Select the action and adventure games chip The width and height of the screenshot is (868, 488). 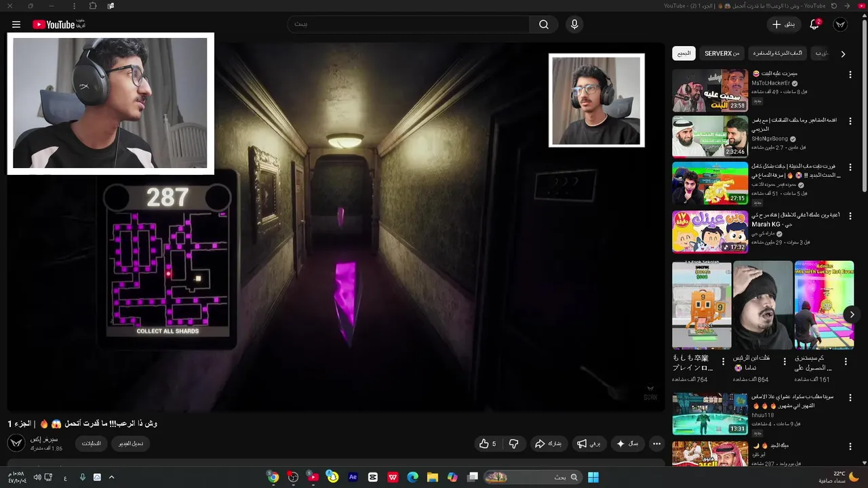click(778, 54)
